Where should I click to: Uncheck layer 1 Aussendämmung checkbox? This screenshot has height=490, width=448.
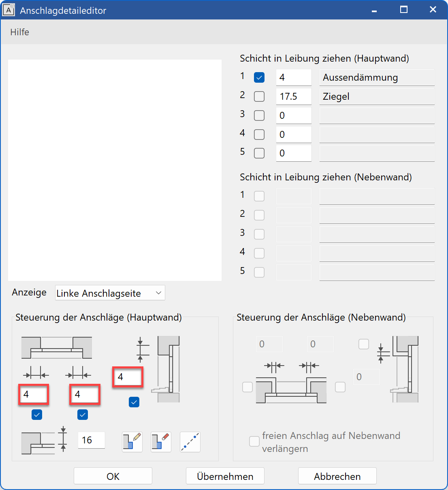pyautogui.click(x=259, y=77)
